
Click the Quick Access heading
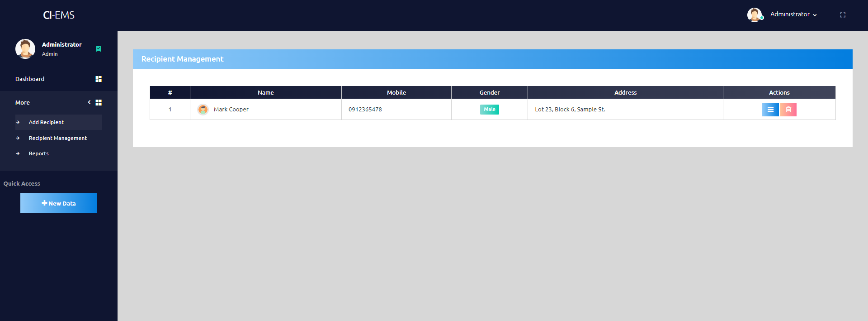pyautogui.click(x=22, y=183)
